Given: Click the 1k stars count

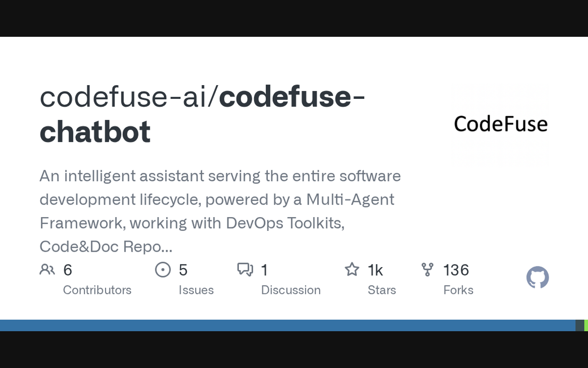Looking at the screenshot, I should point(375,270).
